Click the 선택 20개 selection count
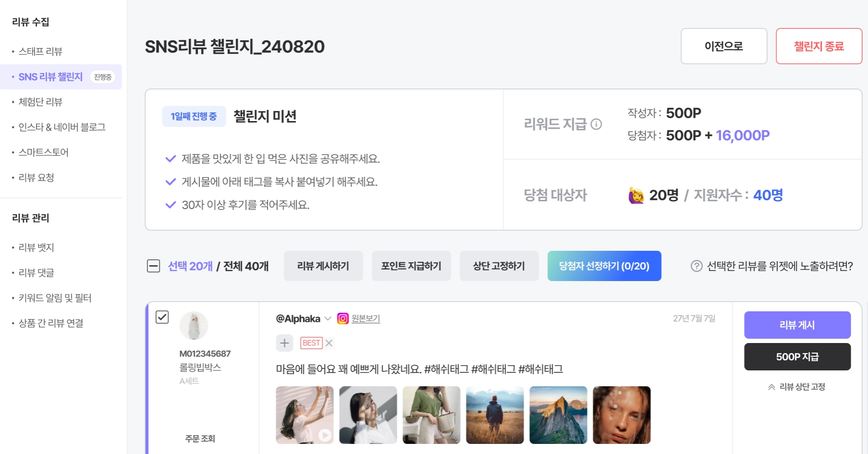This screenshot has width=868, height=454. point(190,266)
